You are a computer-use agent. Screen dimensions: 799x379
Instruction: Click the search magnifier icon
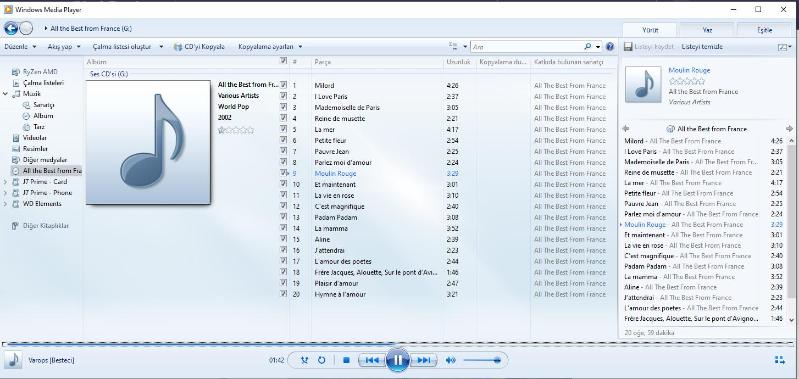(588, 46)
